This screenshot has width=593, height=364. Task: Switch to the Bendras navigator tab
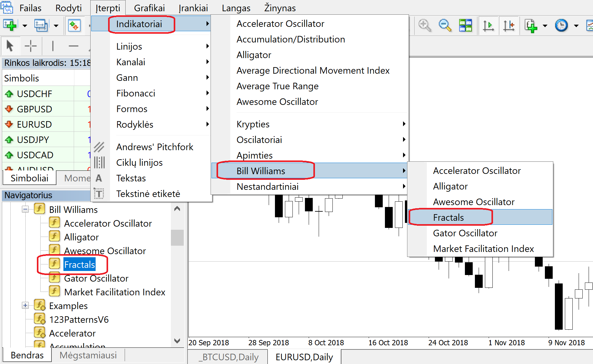point(27,355)
